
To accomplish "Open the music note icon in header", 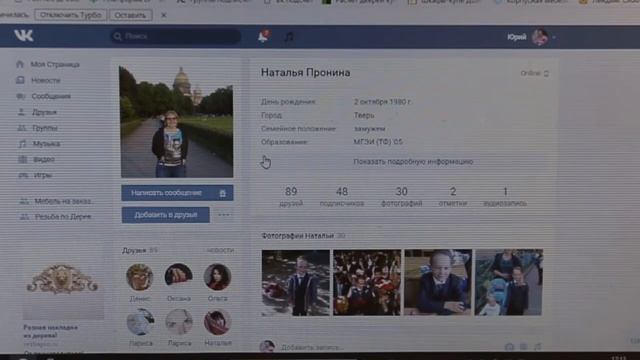I will (289, 37).
